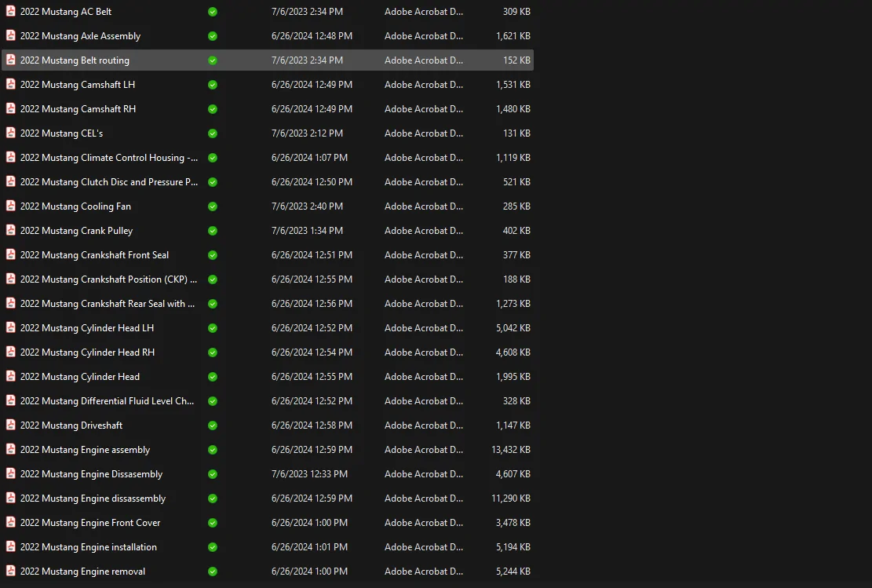Select file name 2022 Mustang Axle Assembly

pos(80,36)
